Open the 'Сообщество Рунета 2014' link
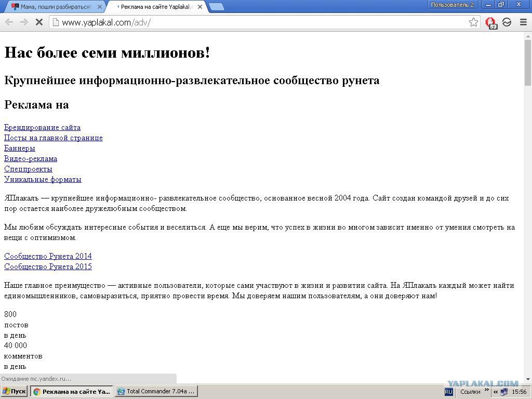 [48, 256]
